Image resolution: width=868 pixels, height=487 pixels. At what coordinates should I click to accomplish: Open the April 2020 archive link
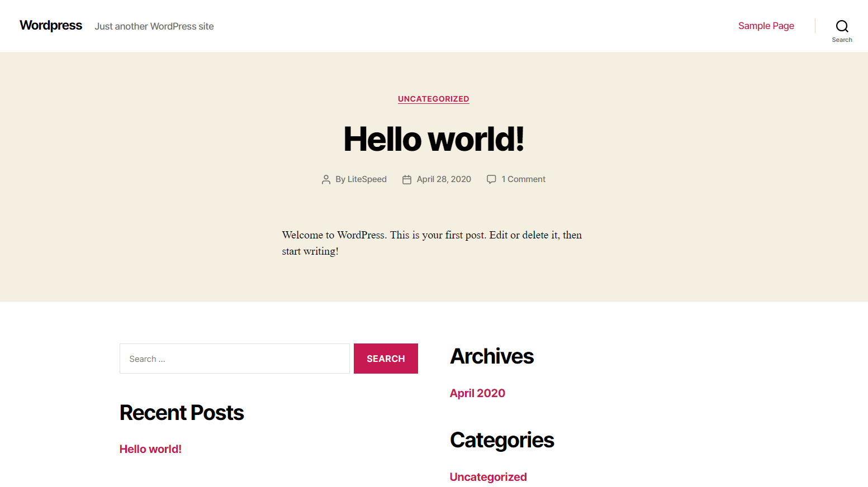[x=477, y=393]
